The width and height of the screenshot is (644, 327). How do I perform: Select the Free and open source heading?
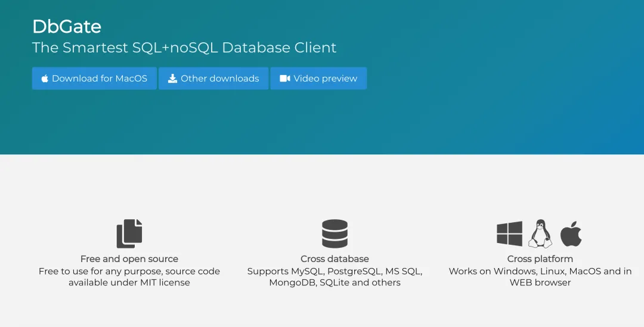pyautogui.click(x=129, y=259)
